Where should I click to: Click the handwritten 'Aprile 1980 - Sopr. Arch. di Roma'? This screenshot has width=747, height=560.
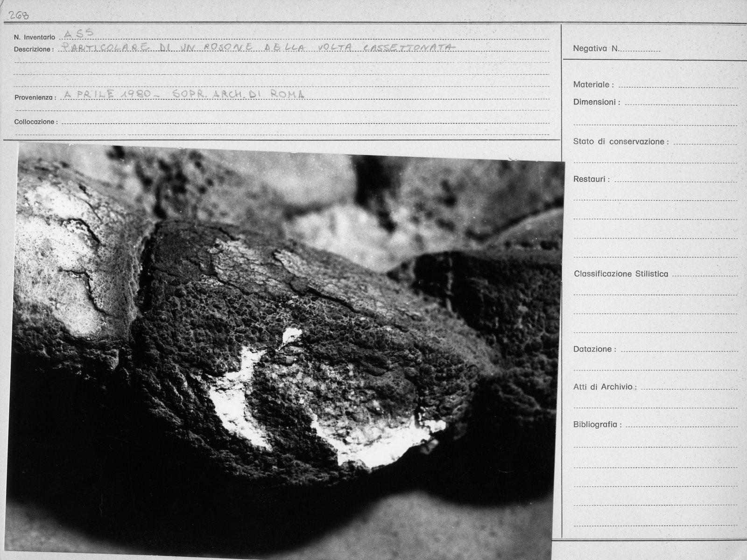tap(184, 94)
